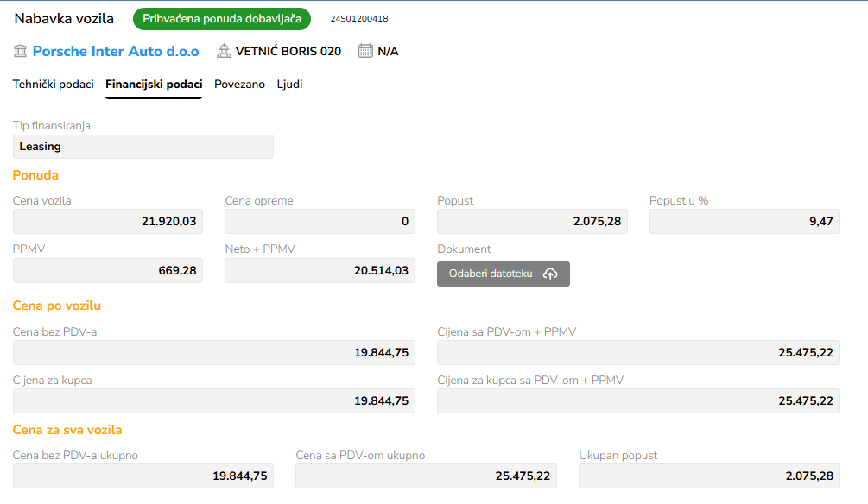Focus the Popust u % field
Image resolution: width=868 pixels, height=504 pixels.
coord(744,221)
